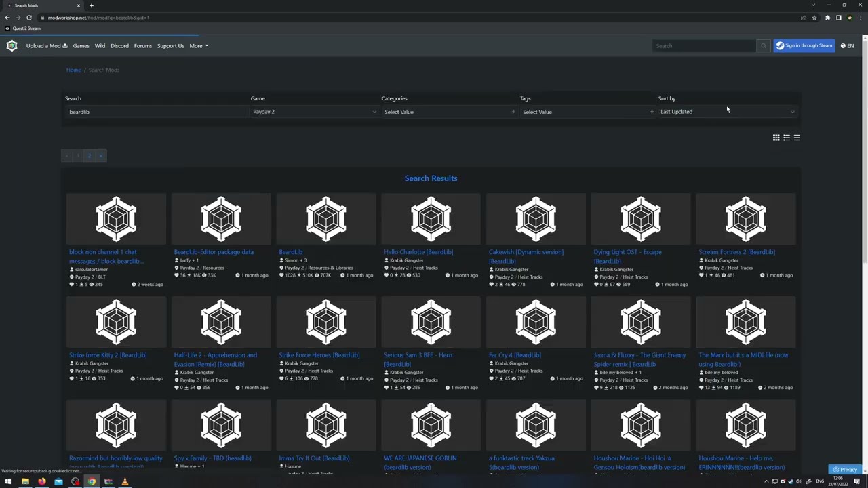Open Firefox from the taskbar
The width and height of the screenshot is (868, 488).
pyautogui.click(x=42, y=481)
